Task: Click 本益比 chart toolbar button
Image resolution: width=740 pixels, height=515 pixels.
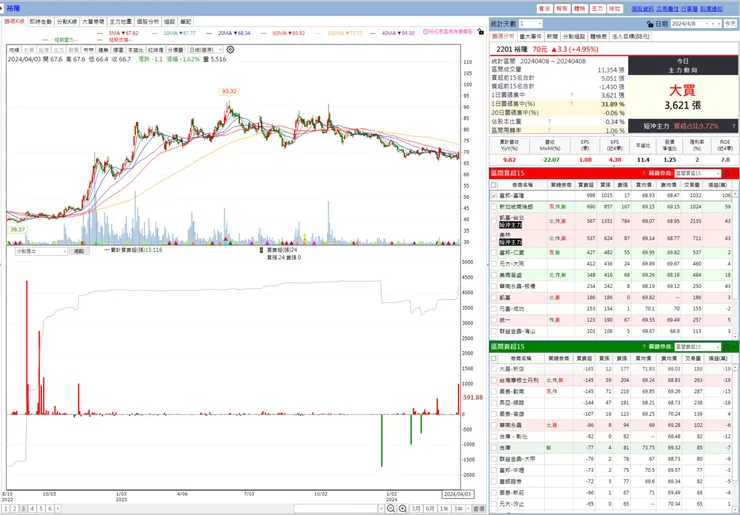Action: tap(135, 50)
